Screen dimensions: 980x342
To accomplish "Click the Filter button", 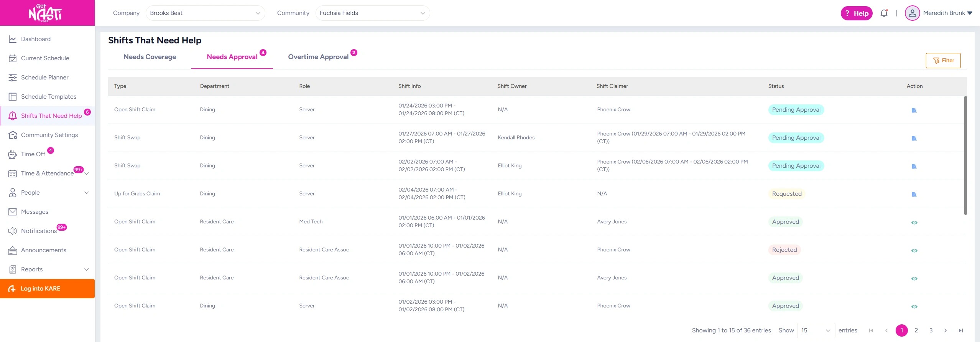I will coord(943,61).
